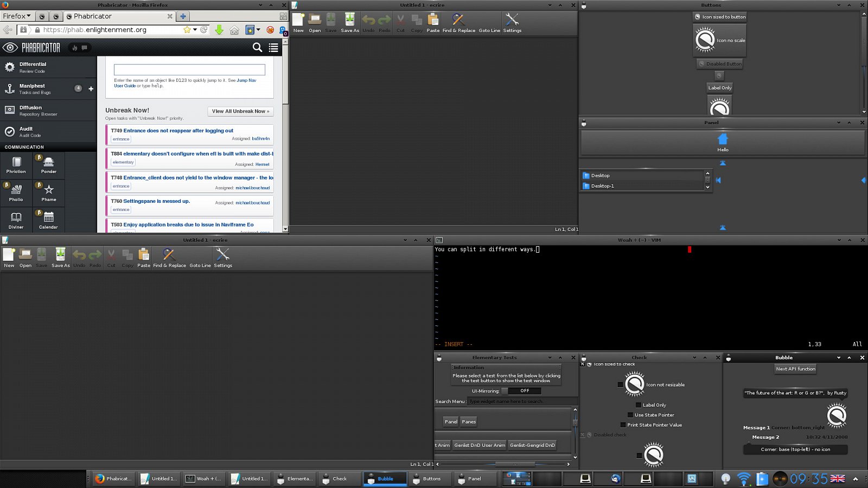The image size is (868, 488).
Task: Open the Firefox menu dropdown
Action: click(x=17, y=16)
